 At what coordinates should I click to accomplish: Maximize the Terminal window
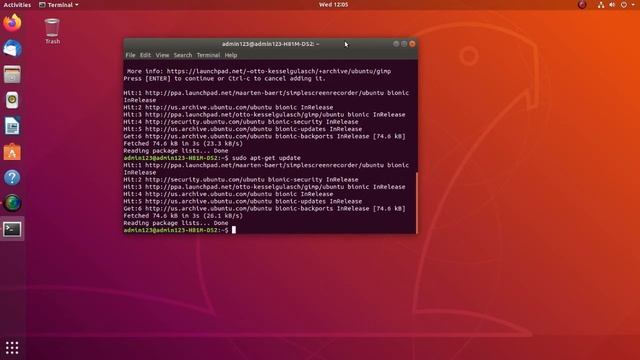coord(404,44)
